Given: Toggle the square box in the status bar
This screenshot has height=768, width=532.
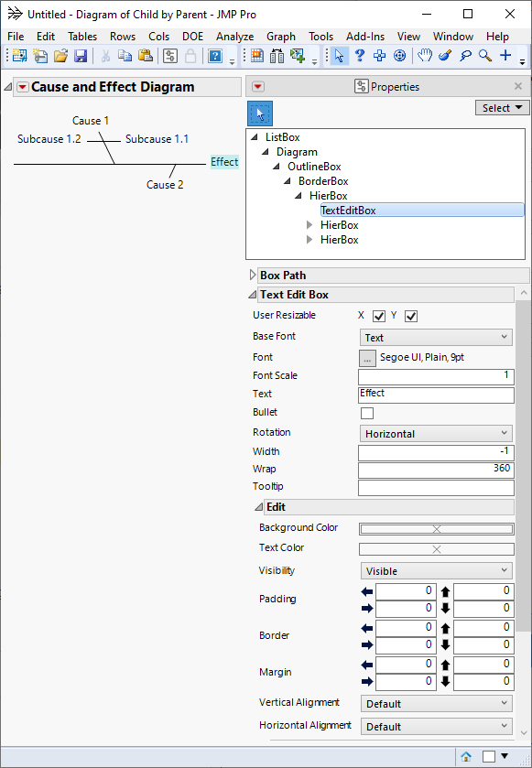Looking at the screenshot, I should (488, 757).
